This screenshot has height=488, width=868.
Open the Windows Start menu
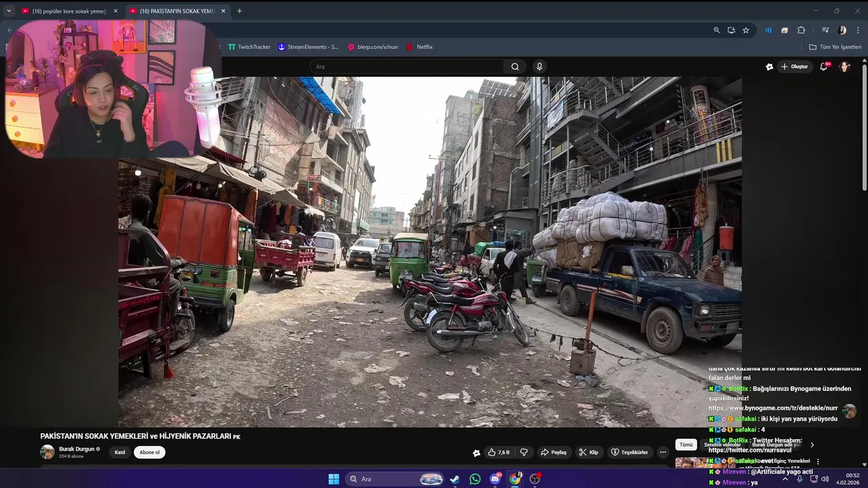point(334,479)
